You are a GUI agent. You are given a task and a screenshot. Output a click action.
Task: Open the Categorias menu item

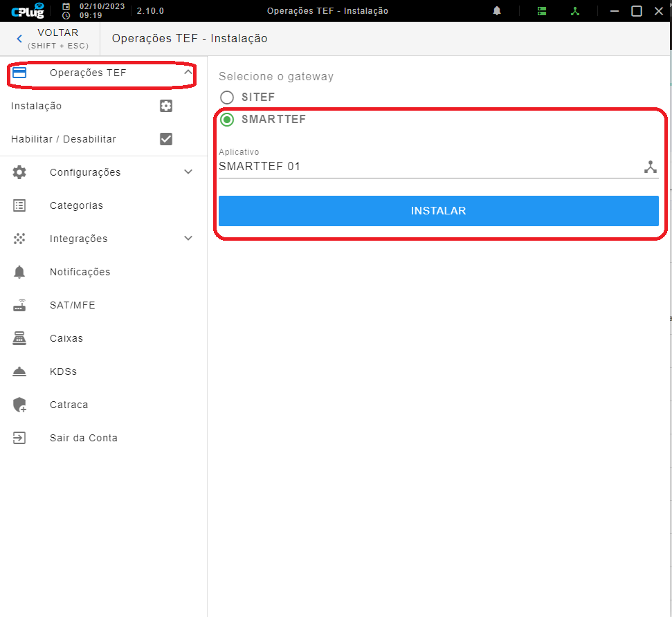tap(103, 205)
